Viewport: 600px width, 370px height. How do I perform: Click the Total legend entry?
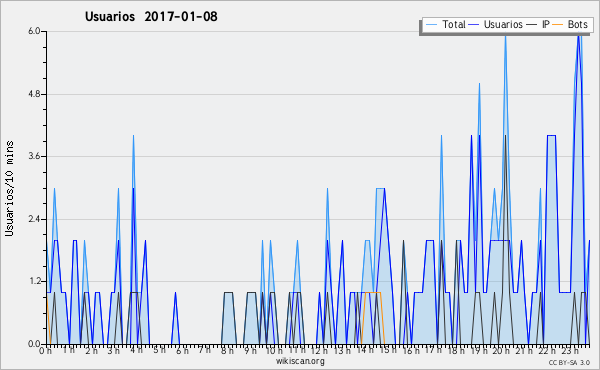(445, 24)
